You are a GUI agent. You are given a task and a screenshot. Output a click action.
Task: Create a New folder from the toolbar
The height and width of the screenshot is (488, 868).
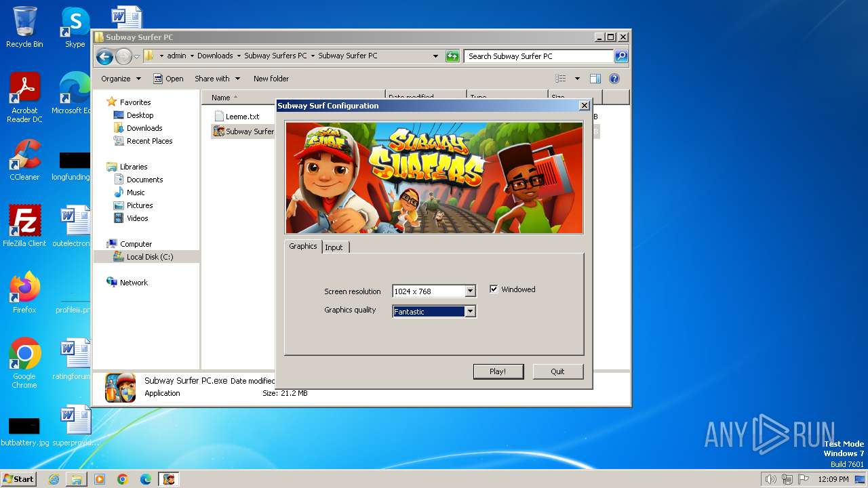click(271, 79)
